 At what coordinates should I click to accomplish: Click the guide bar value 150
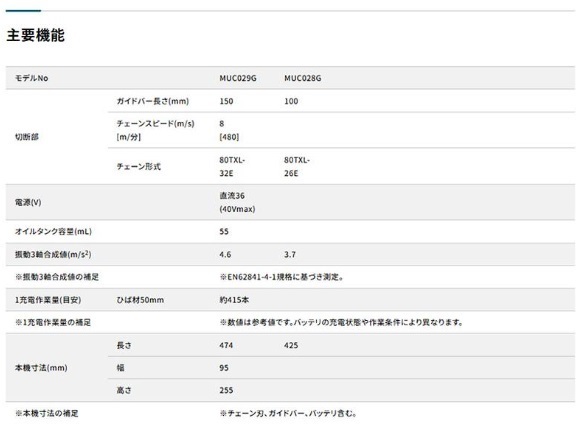click(x=226, y=101)
